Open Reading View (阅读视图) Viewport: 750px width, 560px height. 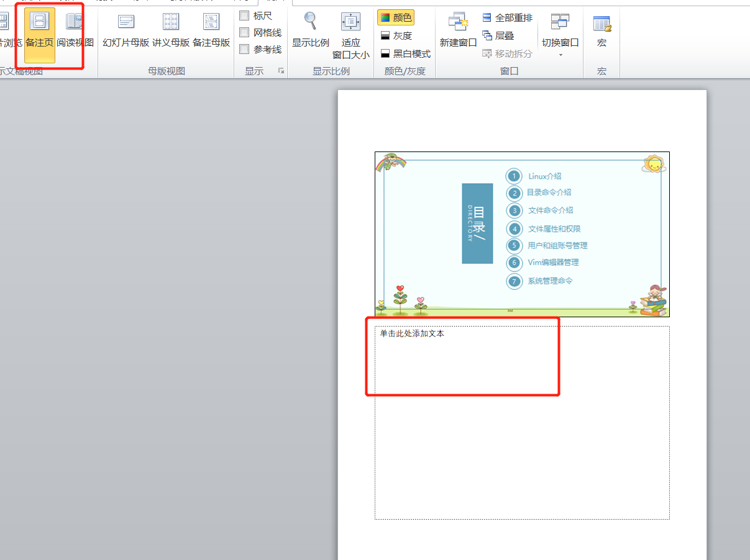[75, 32]
